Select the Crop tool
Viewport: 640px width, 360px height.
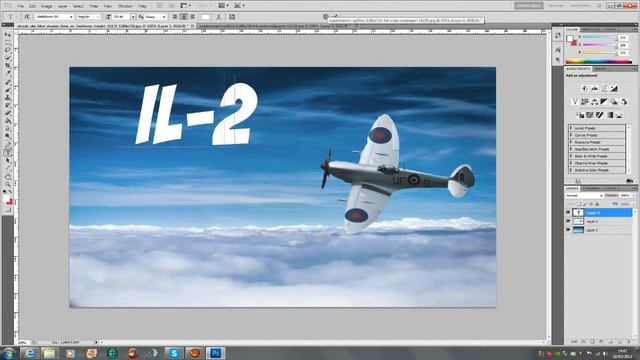pos(7,66)
